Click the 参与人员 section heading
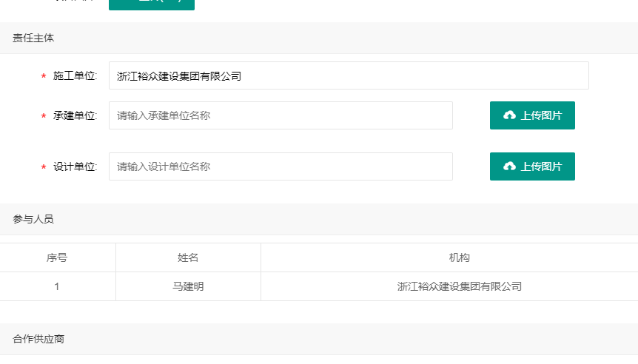 pos(33,219)
